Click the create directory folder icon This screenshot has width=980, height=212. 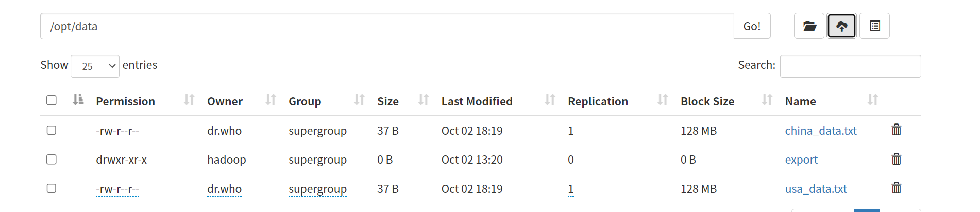coord(809,26)
